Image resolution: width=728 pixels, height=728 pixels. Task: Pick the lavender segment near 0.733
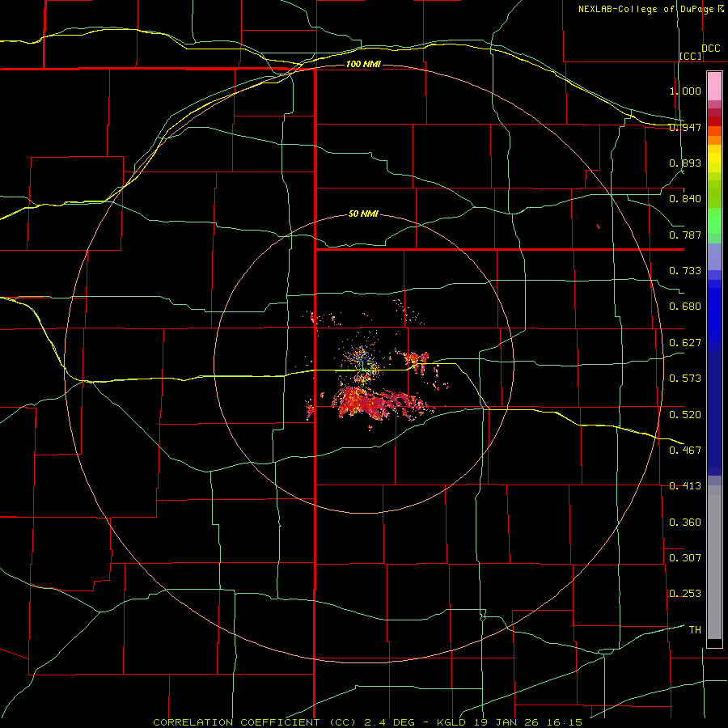(x=714, y=256)
